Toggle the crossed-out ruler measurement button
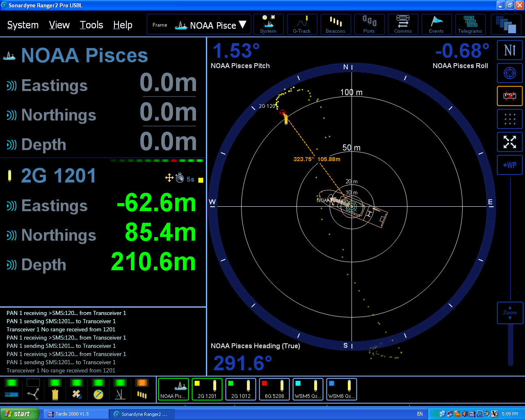The image size is (525, 420). coord(510,96)
